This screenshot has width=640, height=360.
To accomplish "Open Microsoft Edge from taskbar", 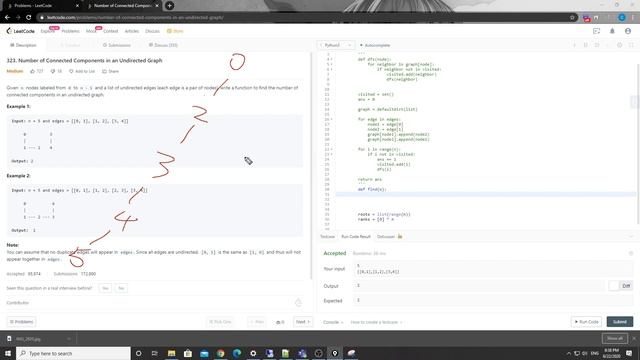I will tap(237, 353).
